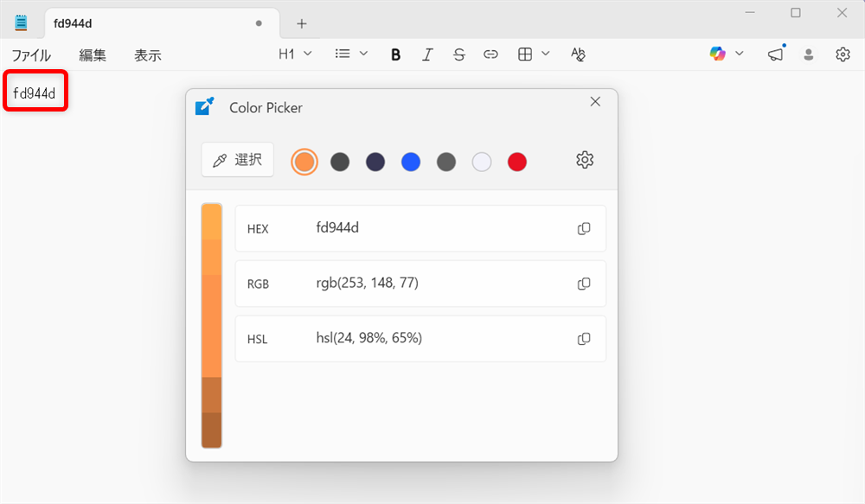Toggle bold formatting

[x=395, y=54]
